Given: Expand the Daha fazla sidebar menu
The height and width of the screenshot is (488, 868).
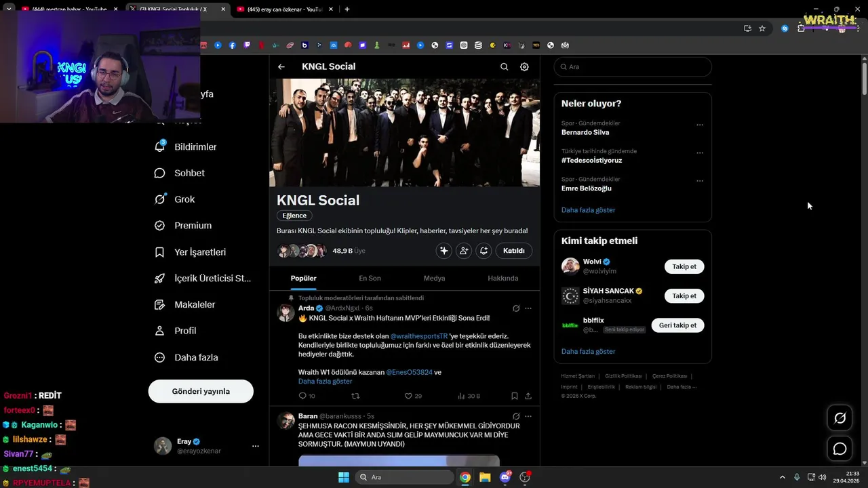Looking at the screenshot, I should click(186, 357).
